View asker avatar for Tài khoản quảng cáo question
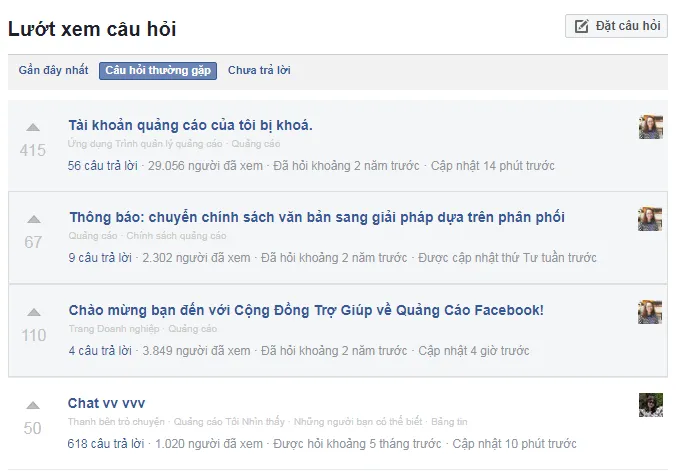 tap(651, 127)
